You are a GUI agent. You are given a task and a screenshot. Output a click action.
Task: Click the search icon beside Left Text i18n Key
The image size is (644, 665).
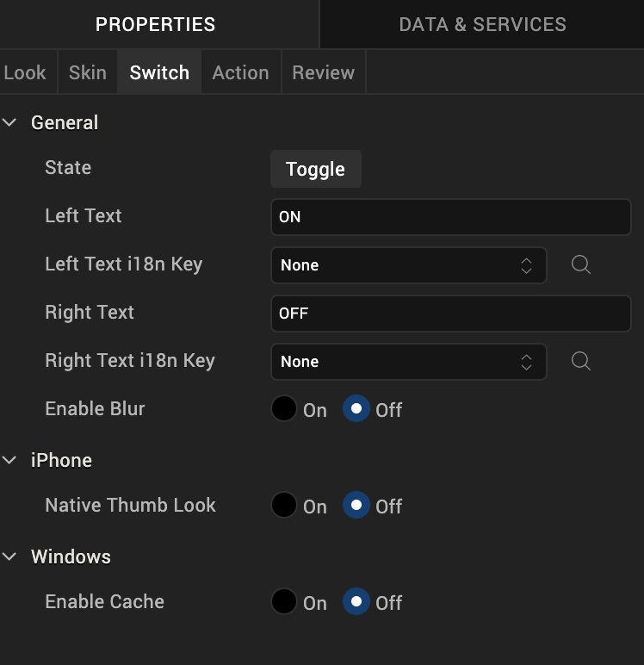point(581,265)
